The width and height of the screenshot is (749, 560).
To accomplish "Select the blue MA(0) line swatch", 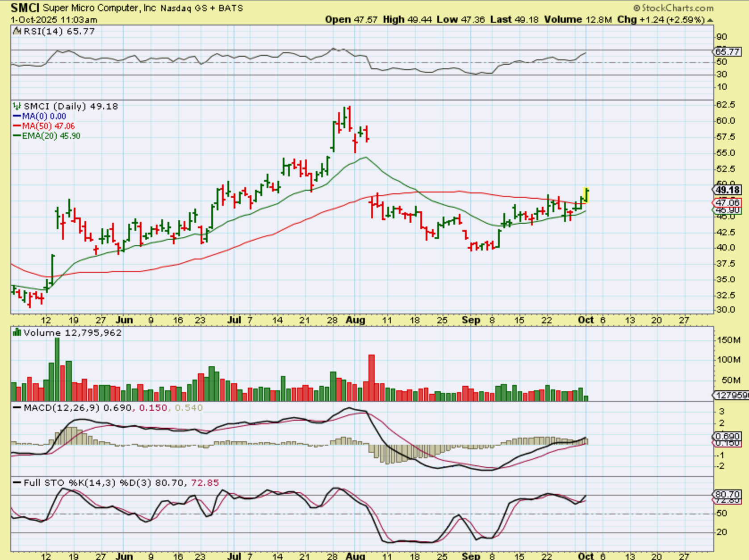I will pyautogui.click(x=17, y=116).
